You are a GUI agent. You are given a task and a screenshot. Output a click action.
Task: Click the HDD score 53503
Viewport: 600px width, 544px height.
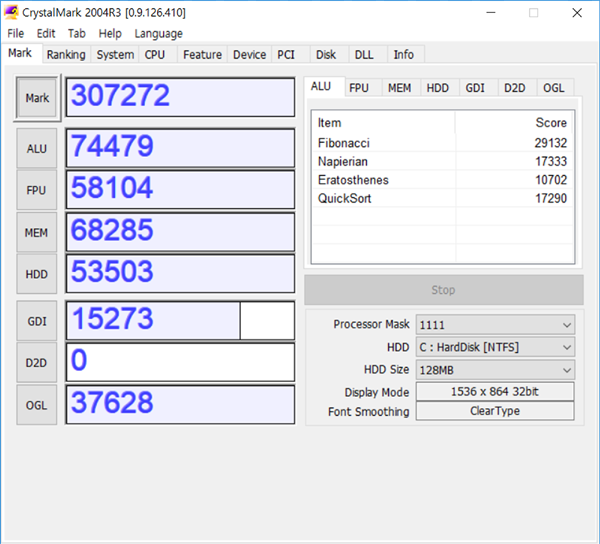tap(180, 274)
